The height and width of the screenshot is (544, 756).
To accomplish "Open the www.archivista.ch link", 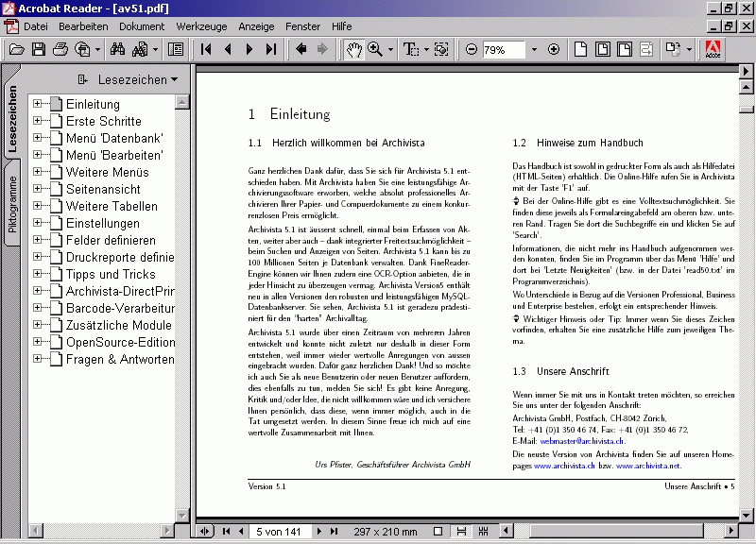I will (564, 466).
